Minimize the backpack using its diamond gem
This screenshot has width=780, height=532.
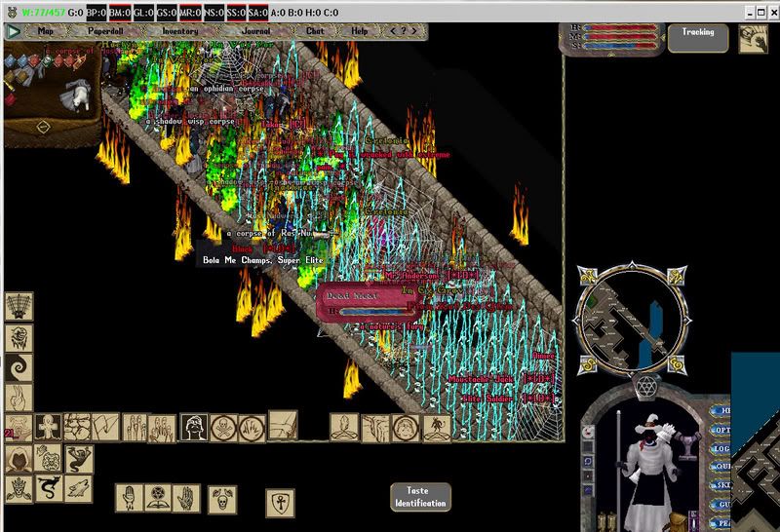click(x=43, y=128)
